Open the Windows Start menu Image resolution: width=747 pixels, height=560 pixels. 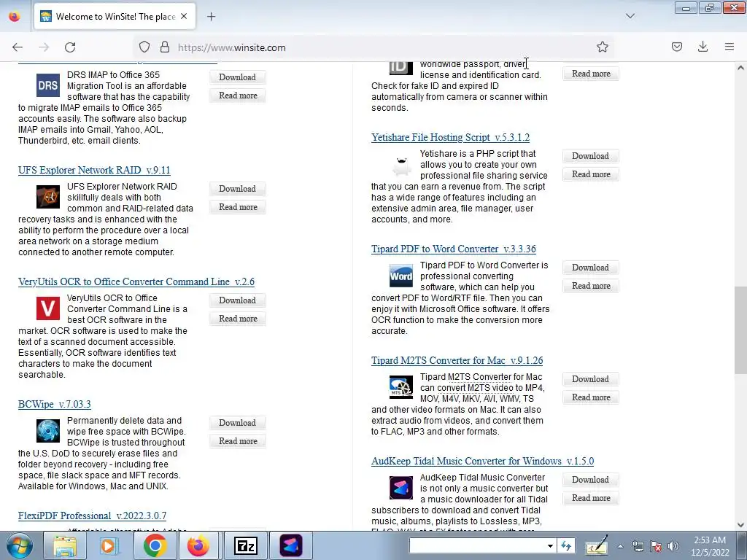[19, 545]
